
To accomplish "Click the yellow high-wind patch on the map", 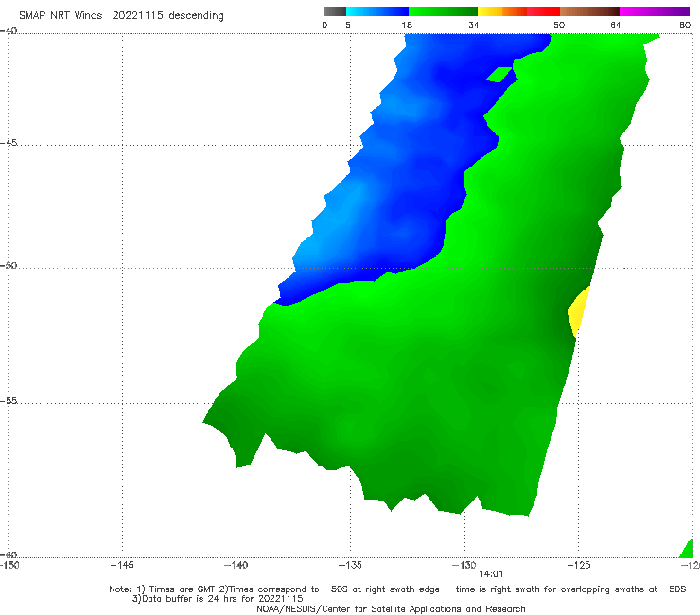I will coord(578,311).
